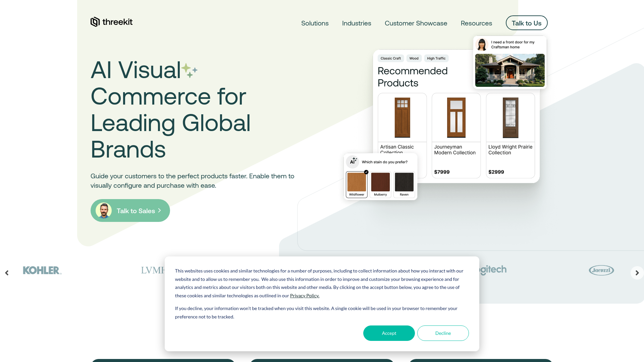Pick the Raven stain swatch
Screen dimensions: 644x362
(404, 182)
